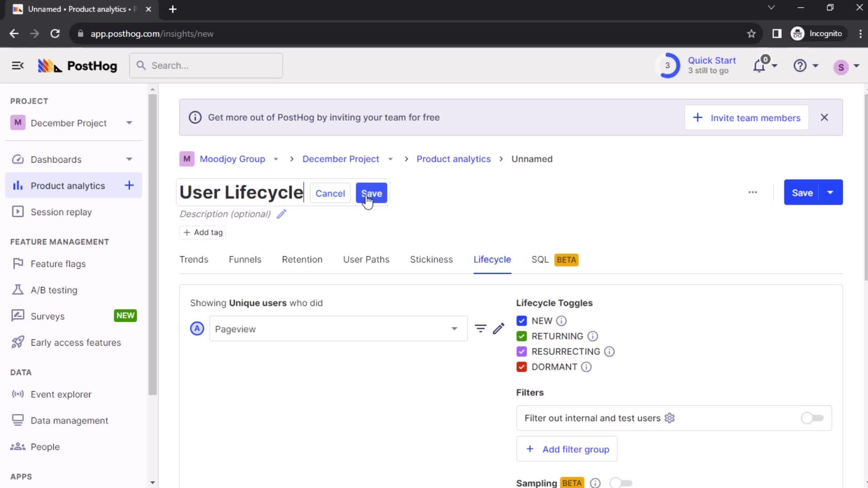Click the PostHog logo

tap(77, 66)
